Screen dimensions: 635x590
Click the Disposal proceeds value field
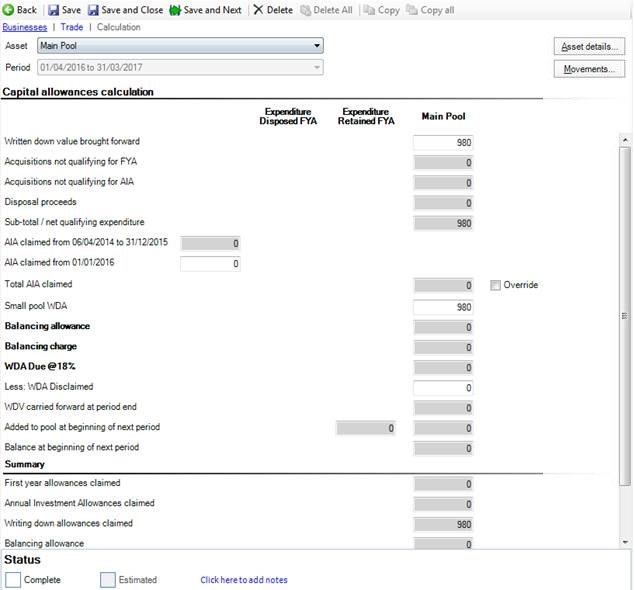tap(443, 203)
